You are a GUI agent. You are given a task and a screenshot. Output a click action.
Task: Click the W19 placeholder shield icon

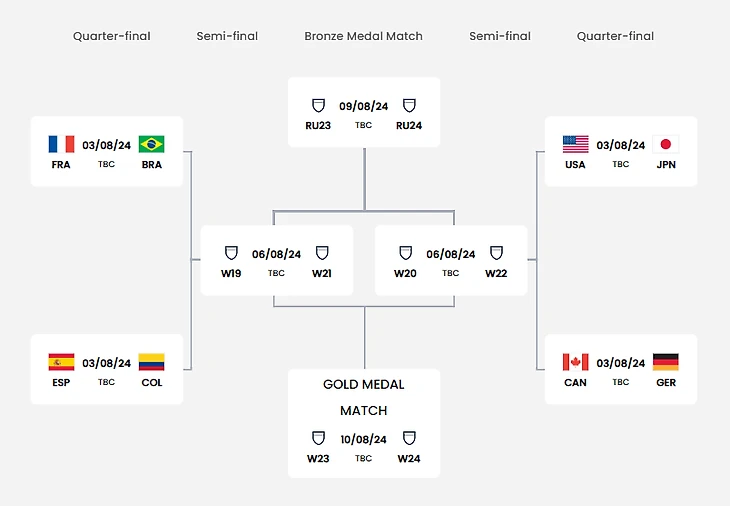click(231, 253)
